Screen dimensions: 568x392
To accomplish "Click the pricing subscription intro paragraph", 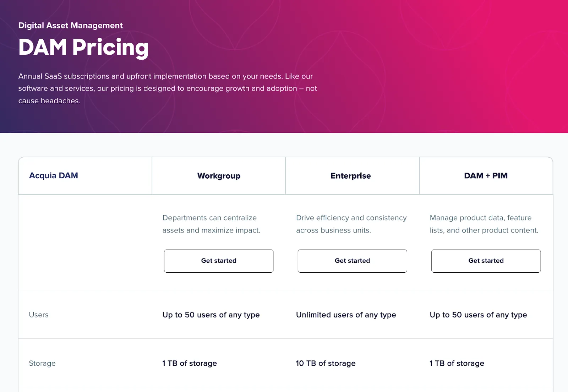I will click(168, 88).
